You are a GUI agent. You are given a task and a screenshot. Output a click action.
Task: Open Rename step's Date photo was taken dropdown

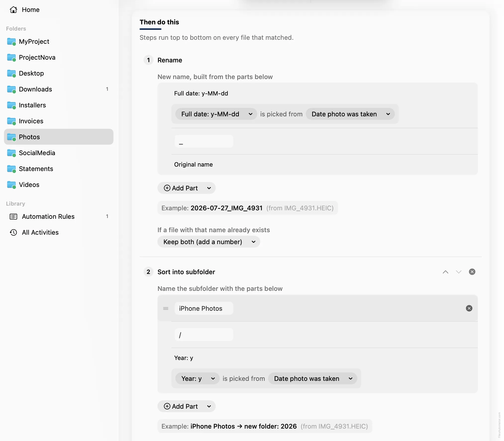pos(350,114)
